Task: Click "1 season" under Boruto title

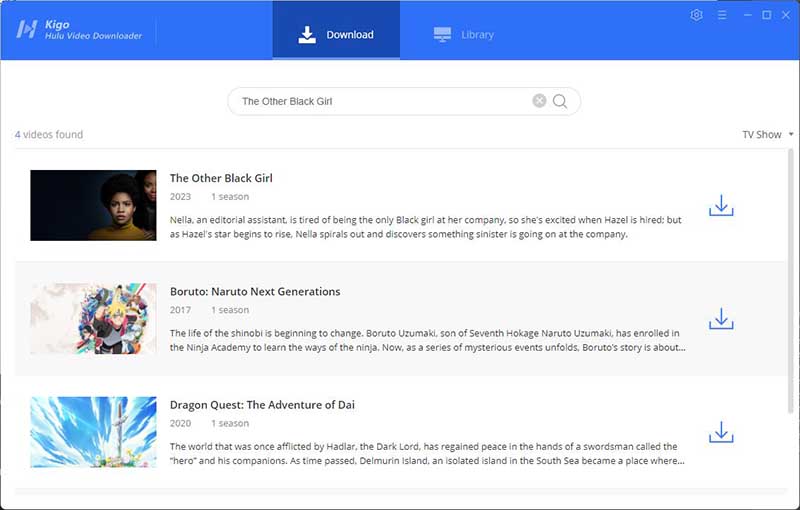Action: pyautogui.click(x=230, y=310)
